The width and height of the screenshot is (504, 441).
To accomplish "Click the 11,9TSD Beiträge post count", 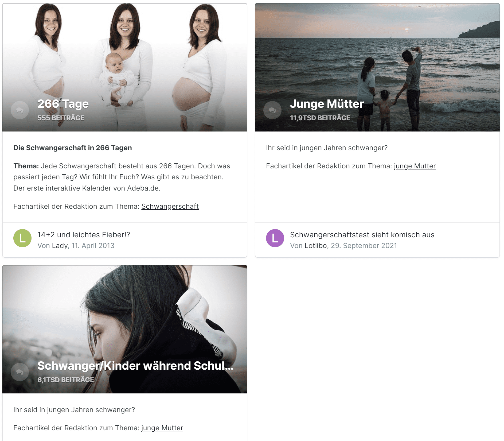I will [320, 118].
